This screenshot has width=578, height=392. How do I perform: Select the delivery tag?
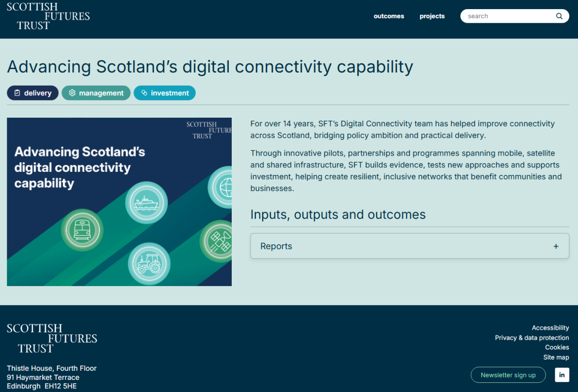coord(32,93)
